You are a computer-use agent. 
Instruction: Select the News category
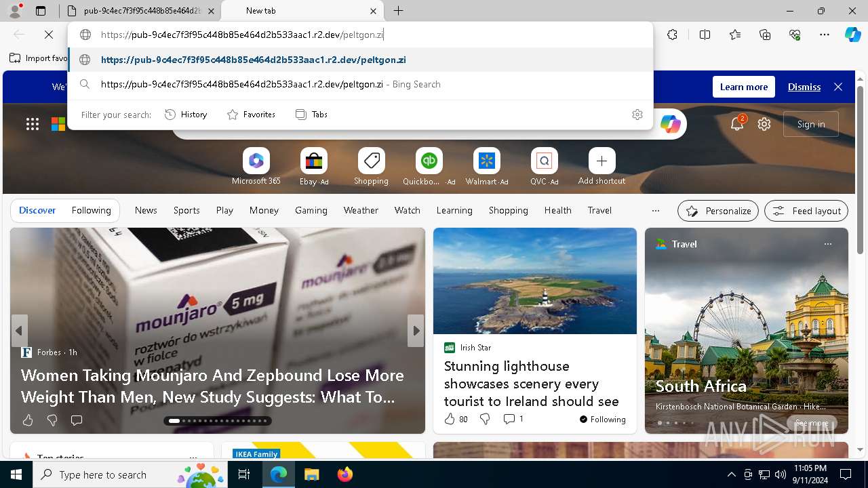pos(146,210)
